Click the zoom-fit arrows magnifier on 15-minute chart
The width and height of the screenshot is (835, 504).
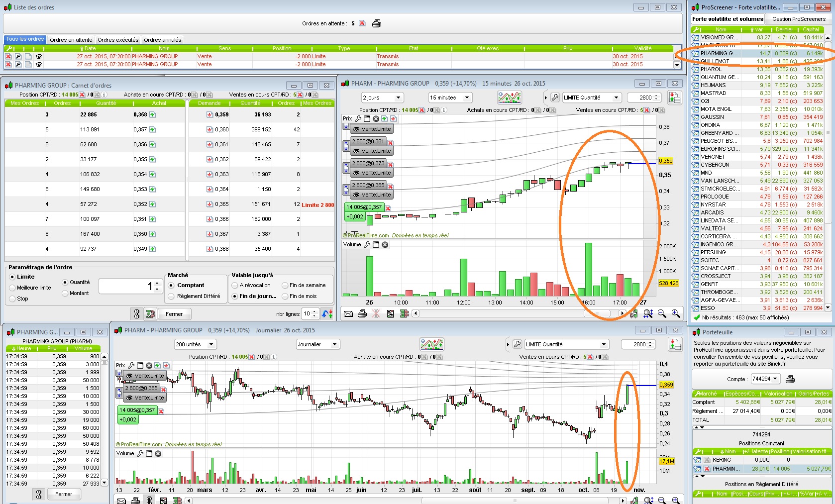click(x=648, y=313)
